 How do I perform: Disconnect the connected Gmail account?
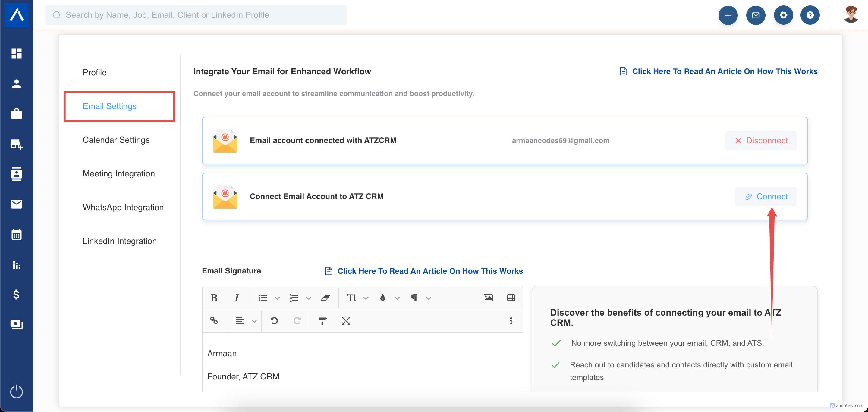click(x=761, y=141)
